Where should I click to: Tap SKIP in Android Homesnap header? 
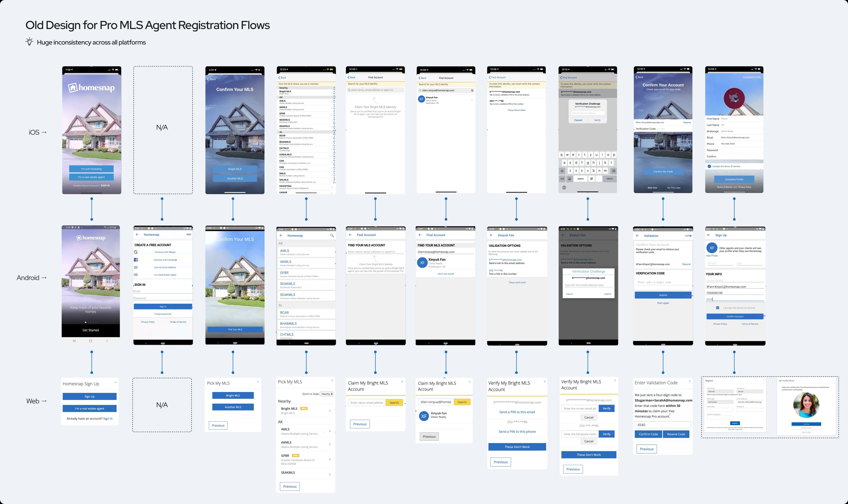click(x=189, y=235)
